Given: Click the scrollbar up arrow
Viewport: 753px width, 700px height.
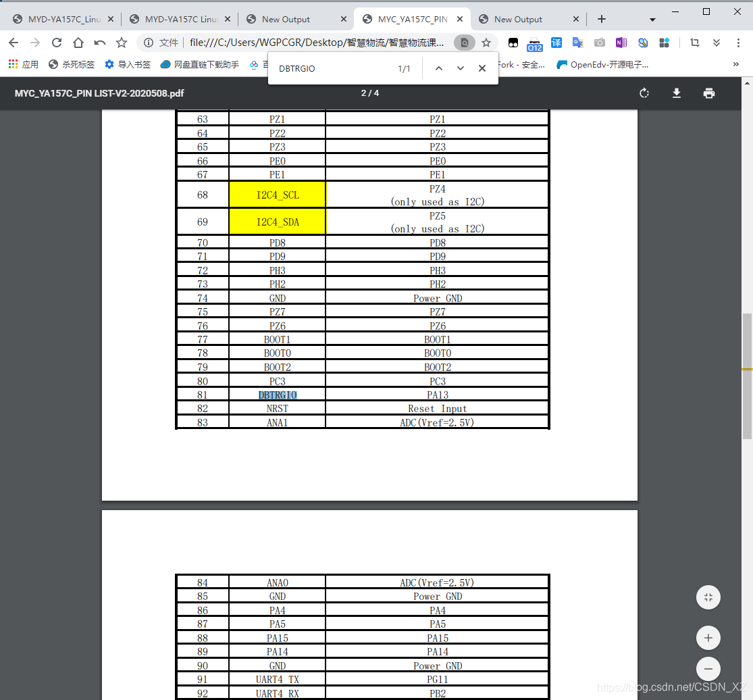Looking at the screenshot, I should tap(747, 83).
